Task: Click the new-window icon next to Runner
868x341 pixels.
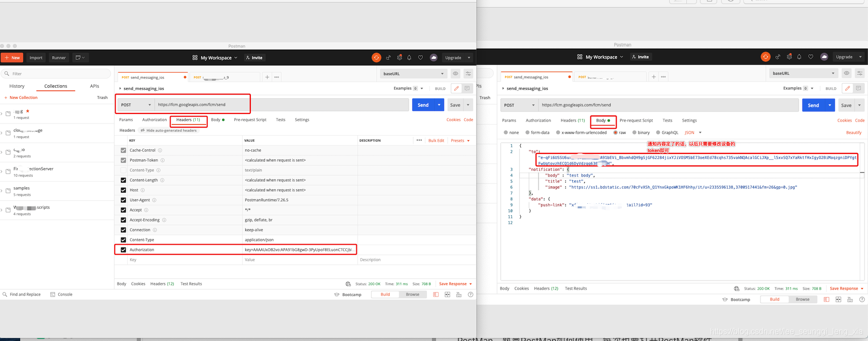Action: pyautogui.click(x=80, y=58)
